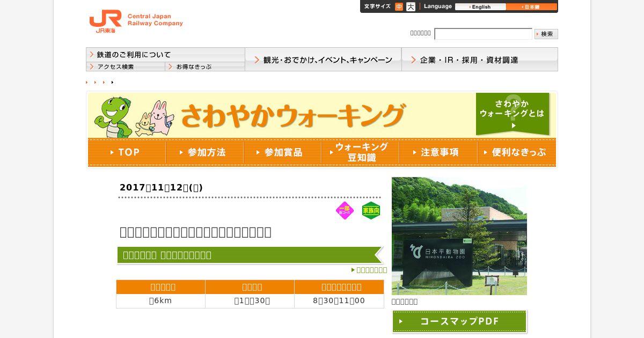Click the turtle and rabbit mascot image
The height and width of the screenshot is (338, 644).
(x=134, y=117)
